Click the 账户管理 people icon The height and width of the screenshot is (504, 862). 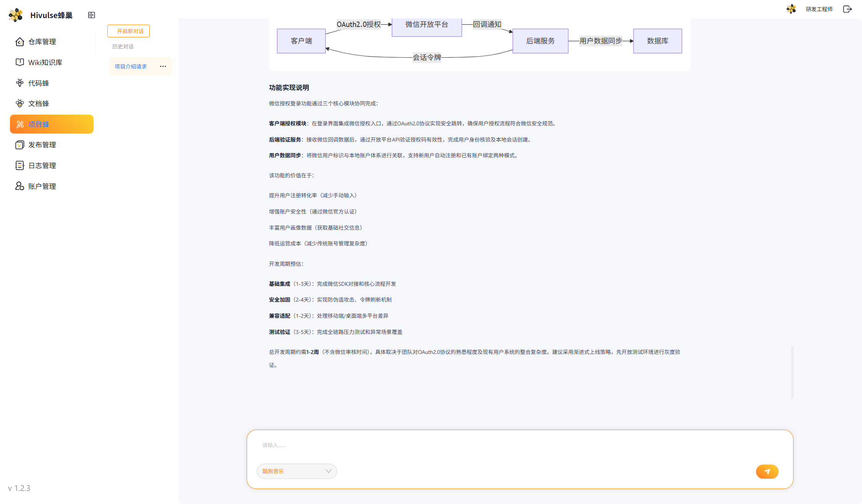click(20, 186)
